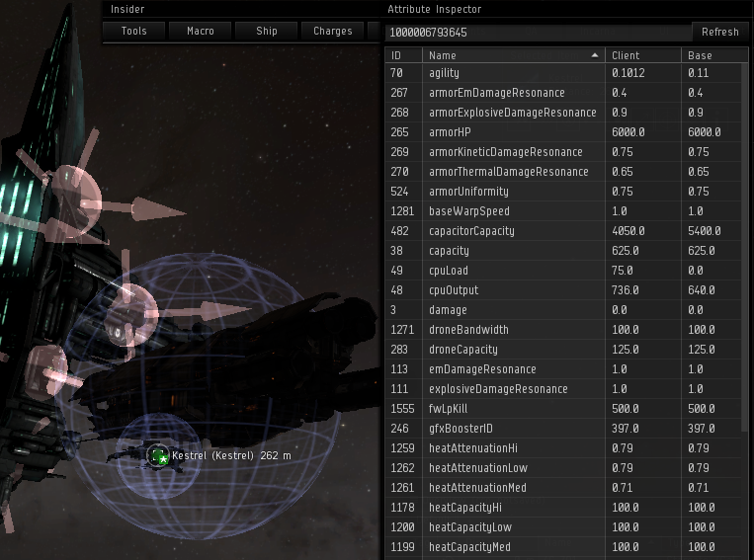This screenshot has width=754, height=560.
Task: Select the capacitorCapacity row
Action: (563, 231)
